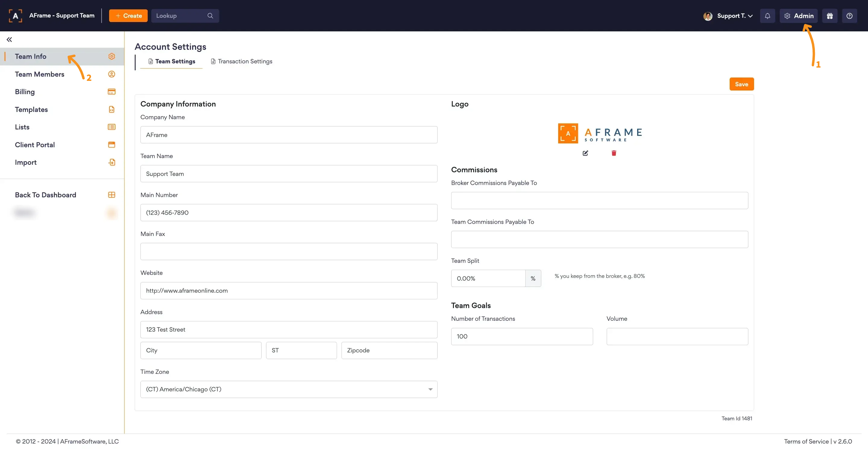This screenshot has height=455, width=868.
Task: Open the Time Zone dropdown
Action: (x=289, y=389)
